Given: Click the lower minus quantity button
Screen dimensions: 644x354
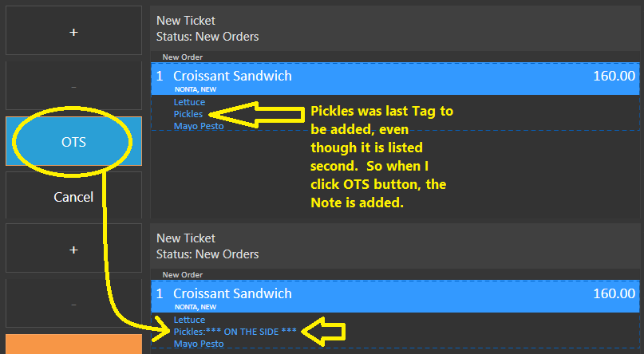Looking at the screenshot, I should tap(73, 303).
